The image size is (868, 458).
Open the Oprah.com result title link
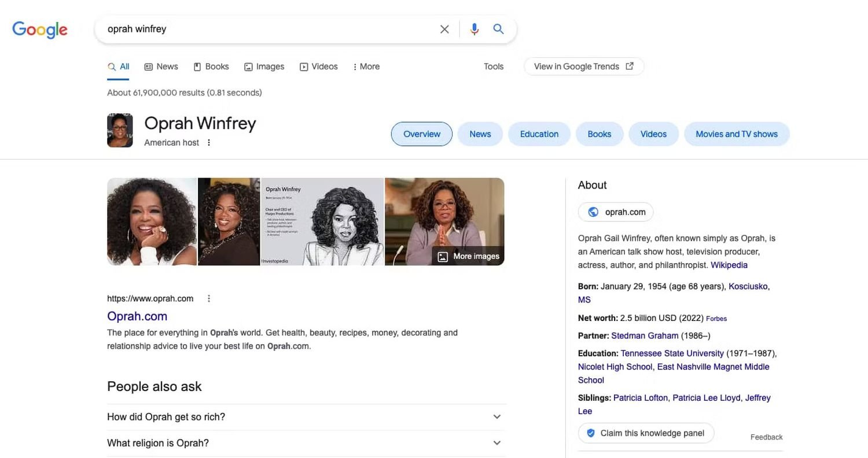click(x=137, y=316)
